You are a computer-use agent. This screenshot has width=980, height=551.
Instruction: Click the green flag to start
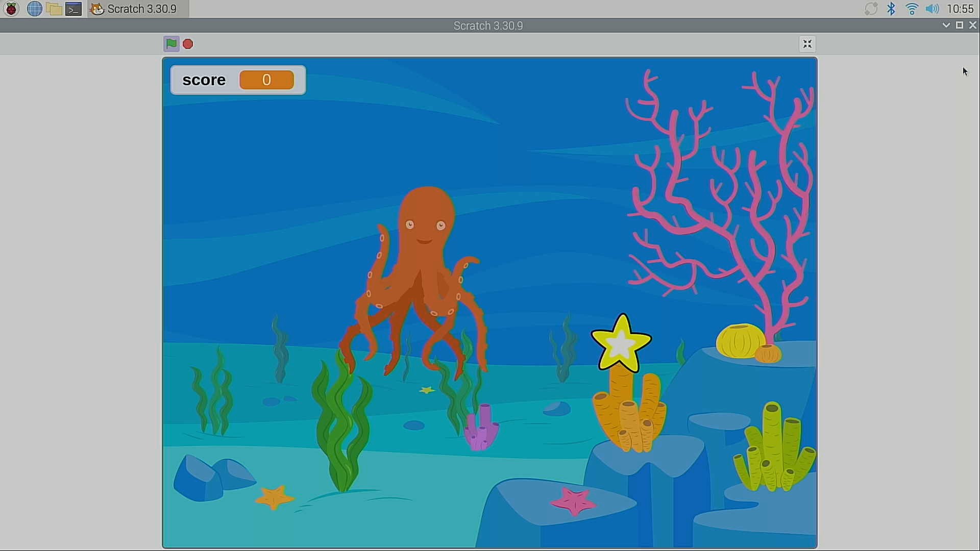pyautogui.click(x=171, y=44)
